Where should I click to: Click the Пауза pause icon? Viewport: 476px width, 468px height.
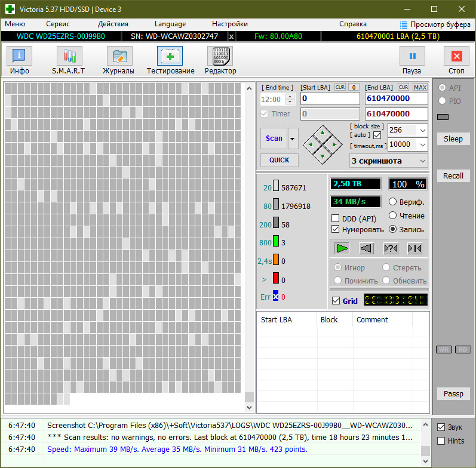[x=411, y=57]
